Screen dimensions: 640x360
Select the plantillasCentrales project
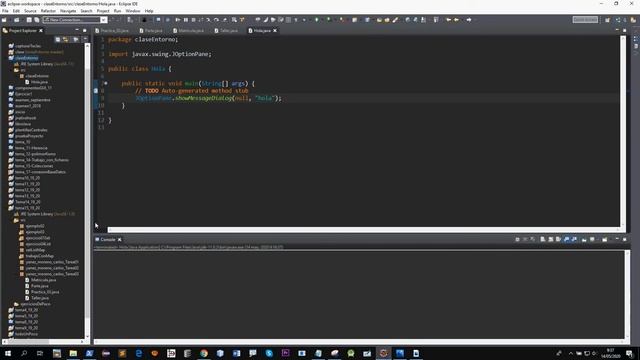click(31, 130)
